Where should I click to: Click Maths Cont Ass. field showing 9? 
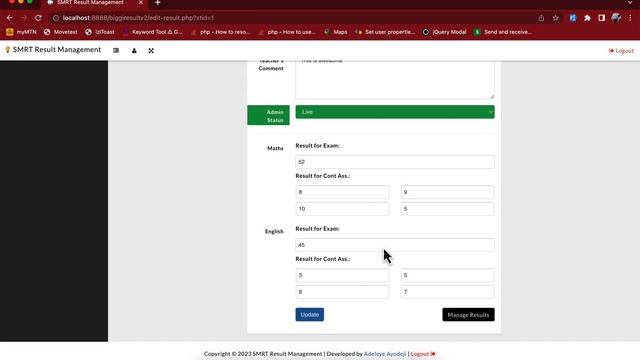(x=447, y=192)
